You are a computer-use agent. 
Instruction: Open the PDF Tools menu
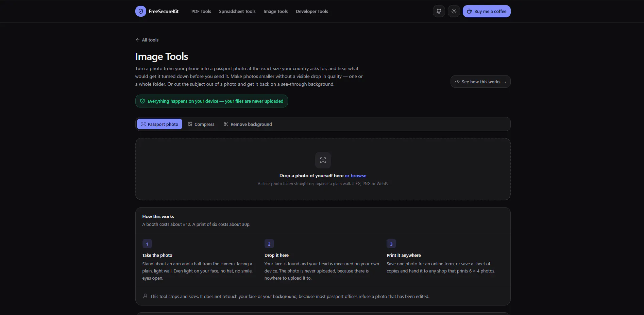[x=201, y=11]
